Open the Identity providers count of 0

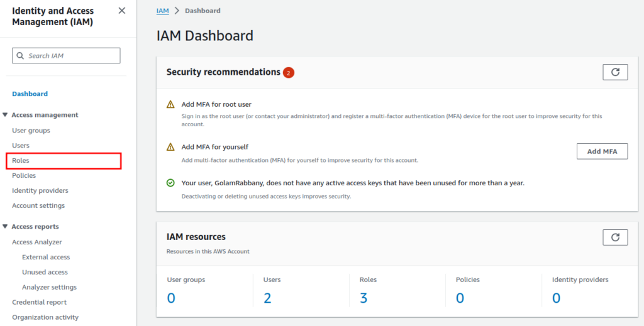(x=556, y=298)
